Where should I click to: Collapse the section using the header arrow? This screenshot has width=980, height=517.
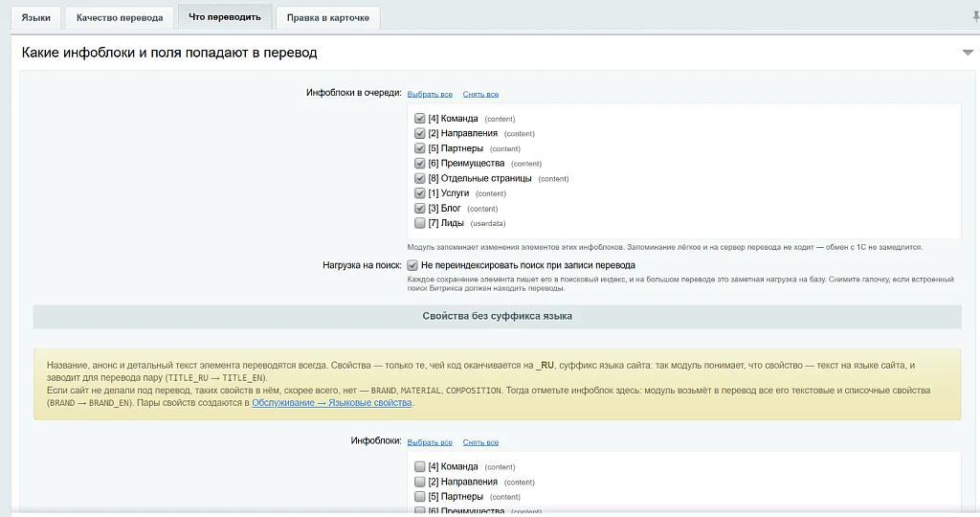(x=968, y=53)
